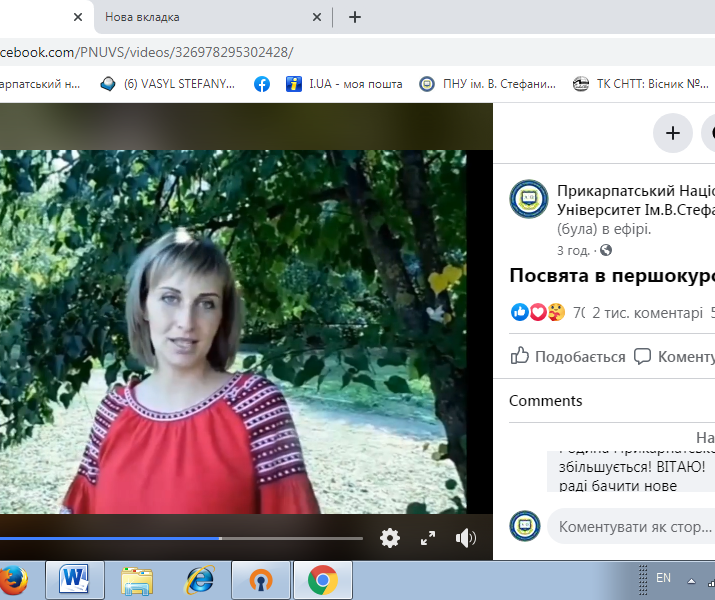Open the keyhole app taskbar icon
Viewport: 715px width, 600px height.
point(261,580)
